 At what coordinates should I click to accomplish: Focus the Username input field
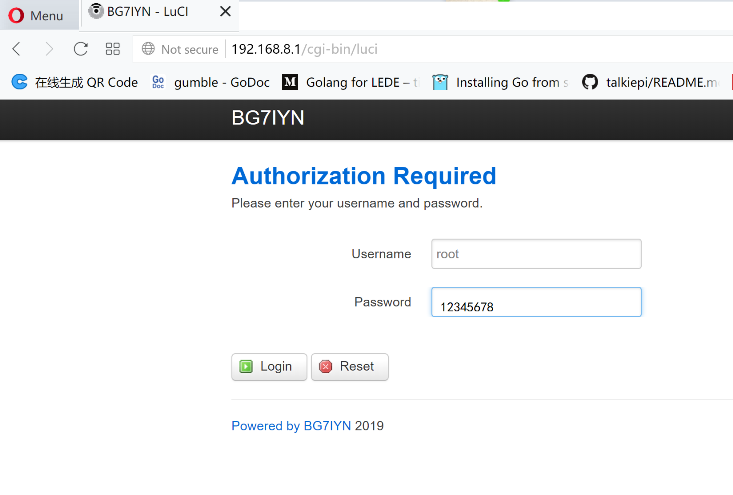(x=536, y=254)
